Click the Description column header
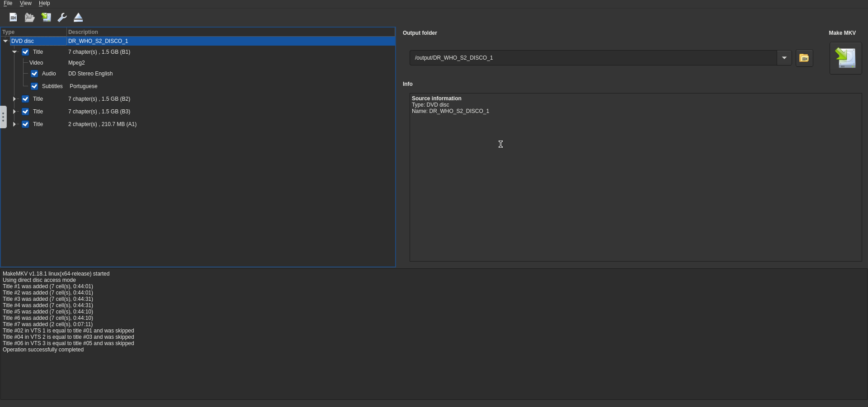Image resolution: width=868 pixels, height=407 pixels. click(231, 32)
